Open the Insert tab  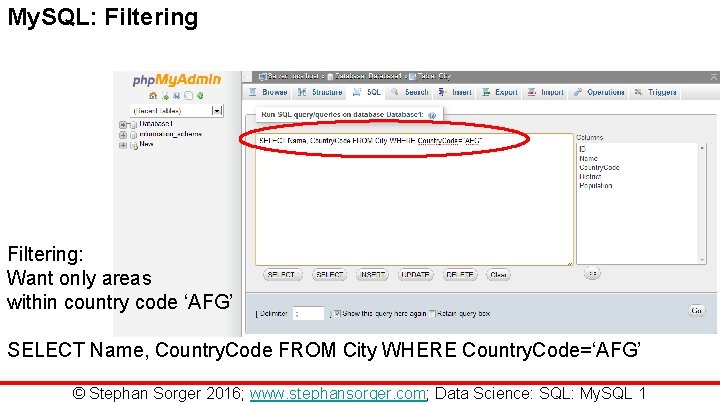(455, 92)
